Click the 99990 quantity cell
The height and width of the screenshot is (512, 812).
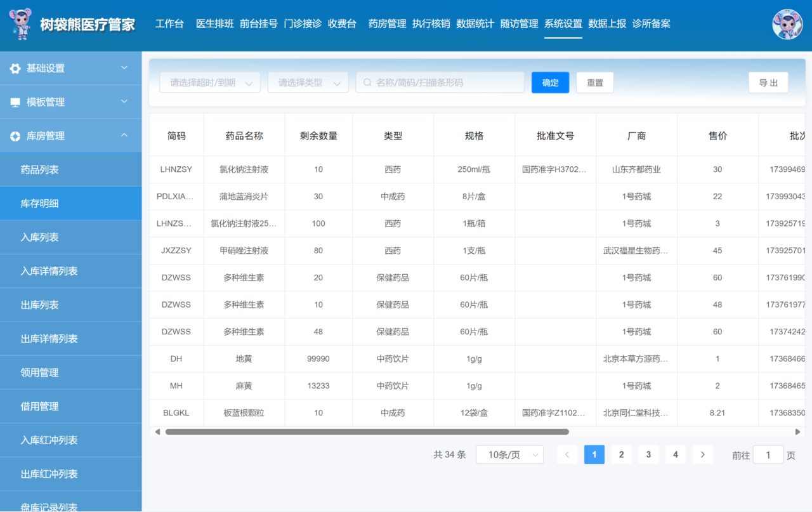pyautogui.click(x=318, y=358)
